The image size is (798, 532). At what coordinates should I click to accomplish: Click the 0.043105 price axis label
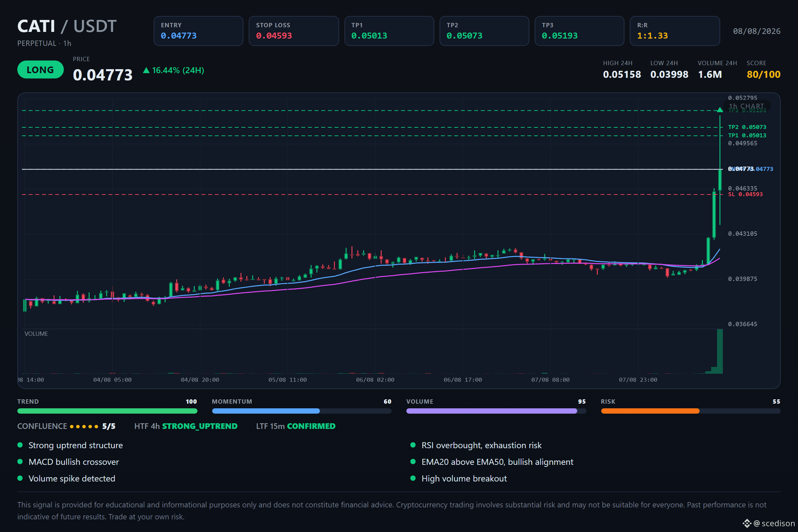point(742,233)
